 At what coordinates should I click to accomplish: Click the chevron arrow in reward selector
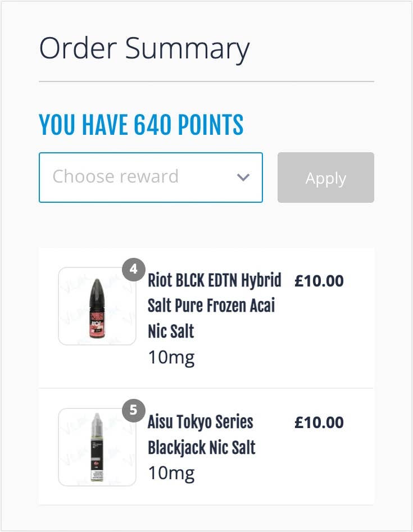point(243,177)
